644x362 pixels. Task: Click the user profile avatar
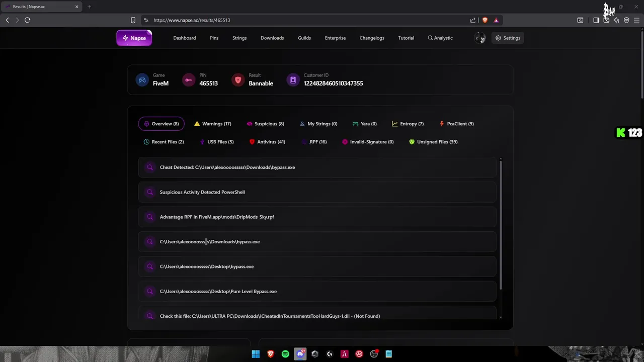click(480, 38)
